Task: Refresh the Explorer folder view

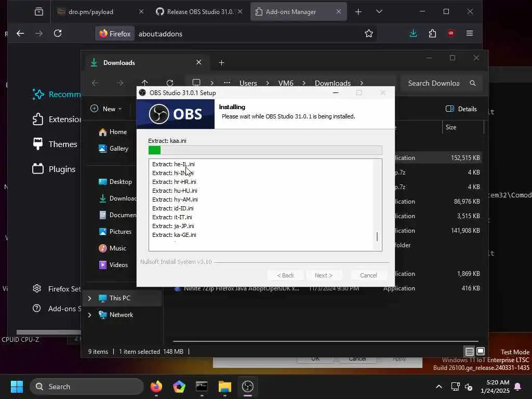Action: click(x=170, y=83)
